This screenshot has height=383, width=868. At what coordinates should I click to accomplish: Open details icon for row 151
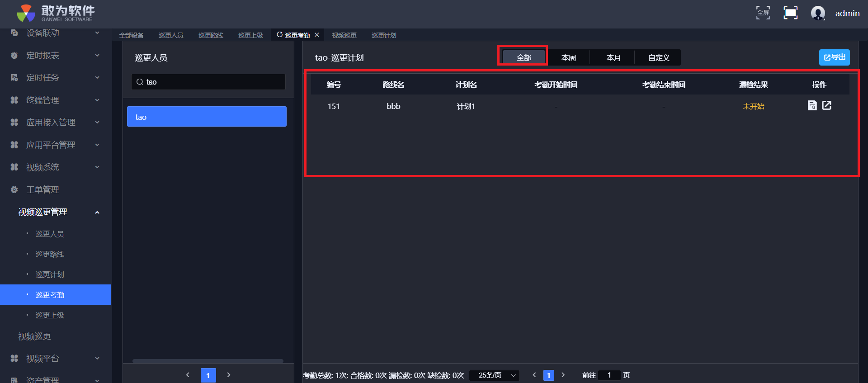(x=812, y=105)
